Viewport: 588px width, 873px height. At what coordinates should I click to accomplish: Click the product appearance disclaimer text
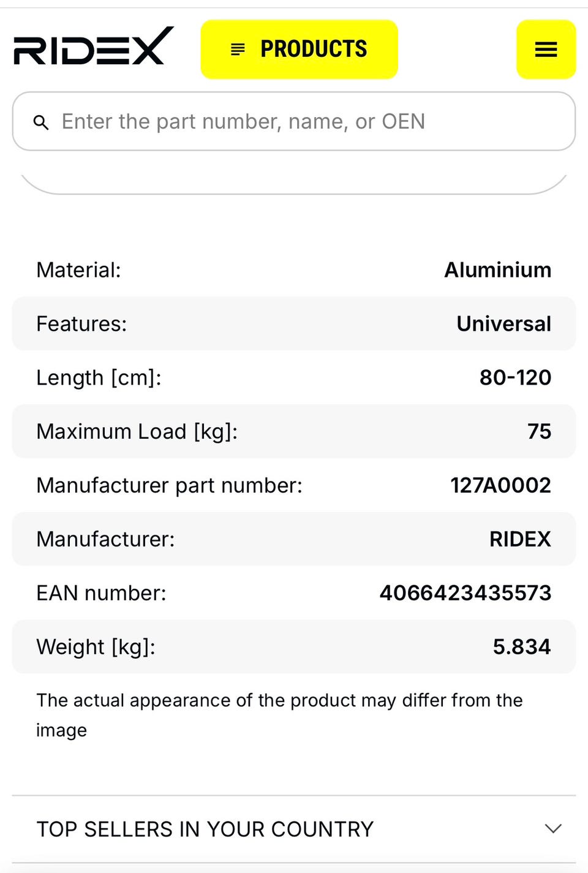click(x=279, y=715)
